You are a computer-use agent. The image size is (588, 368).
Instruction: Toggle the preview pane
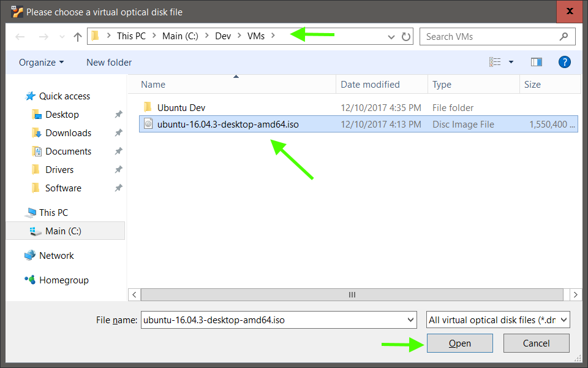537,62
